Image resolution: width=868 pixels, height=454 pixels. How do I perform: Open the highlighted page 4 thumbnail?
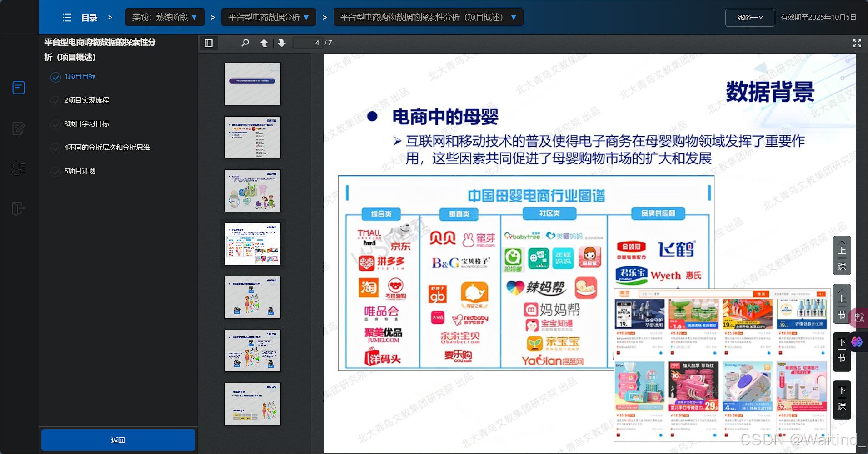[253, 244]
